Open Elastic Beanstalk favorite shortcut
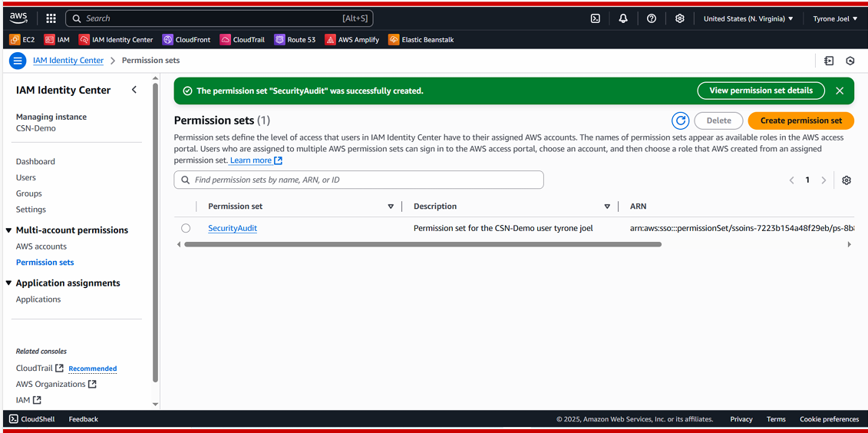The image size is (868, 433). [421, 40]
